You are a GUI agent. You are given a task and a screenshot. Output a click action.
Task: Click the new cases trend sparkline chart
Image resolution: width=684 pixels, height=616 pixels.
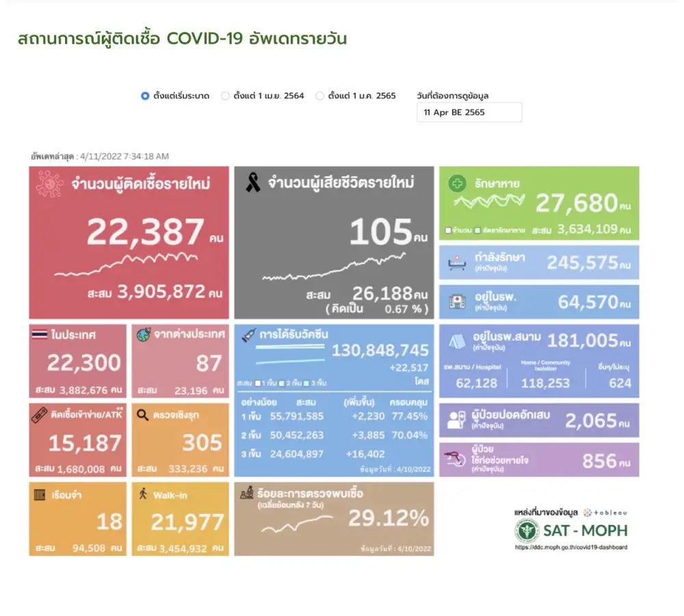click(x=127, y=264)
